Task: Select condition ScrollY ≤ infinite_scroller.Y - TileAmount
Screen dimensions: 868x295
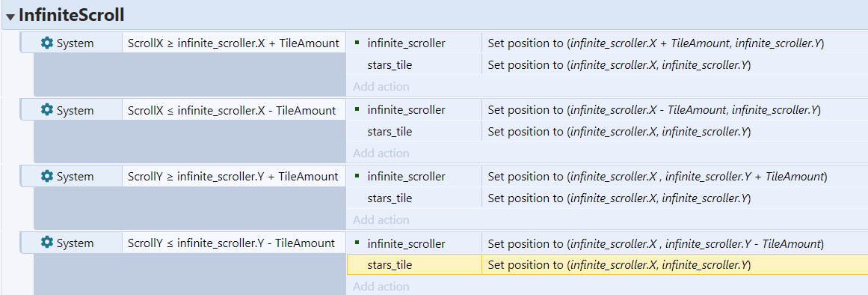Action: (x=233, y=243)
